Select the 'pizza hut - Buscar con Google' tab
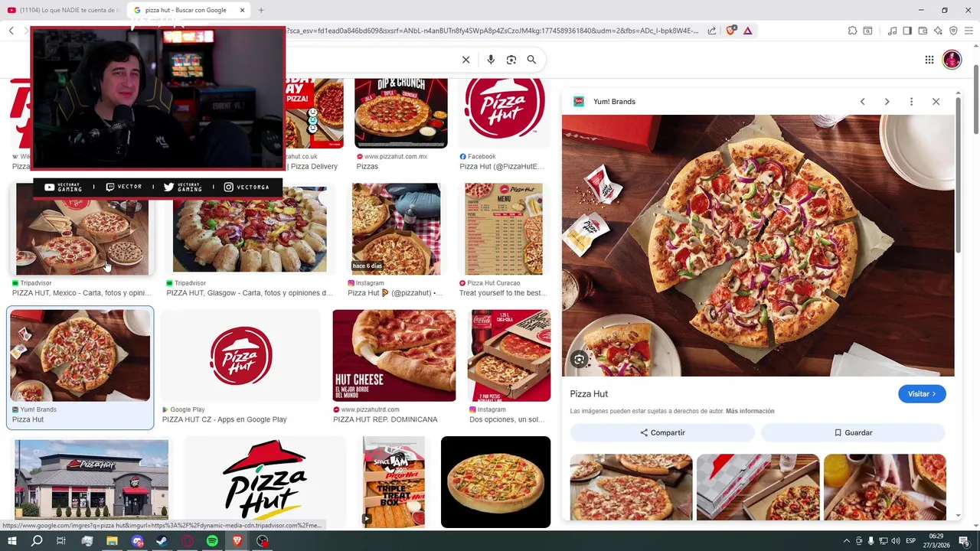 pos(188,10)
